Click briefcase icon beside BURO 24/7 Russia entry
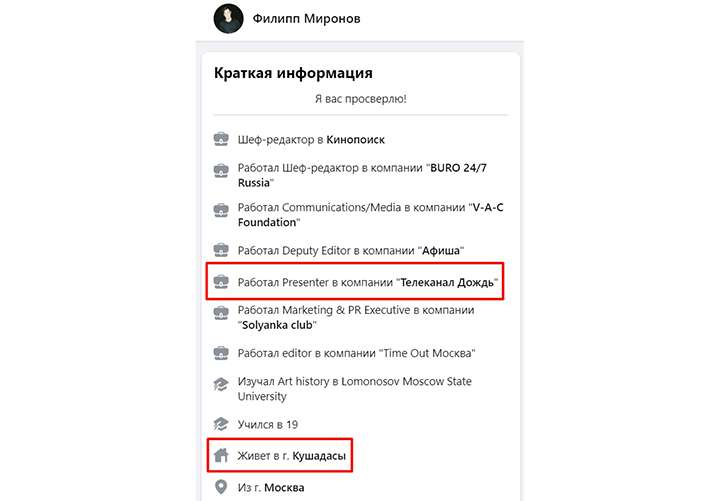This screenshot has width=720, height=501. pos(221,170)
